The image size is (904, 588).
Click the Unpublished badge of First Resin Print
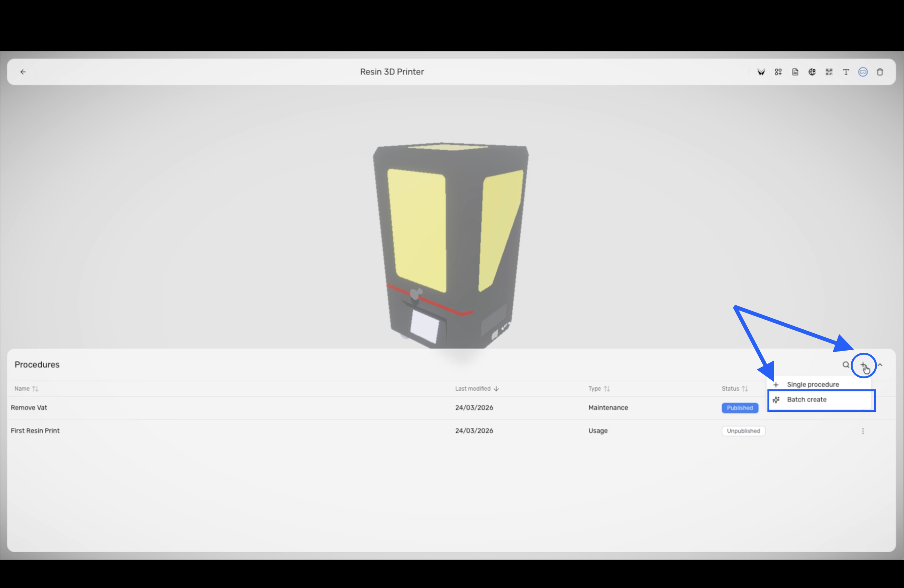click(x=743, y=431)
